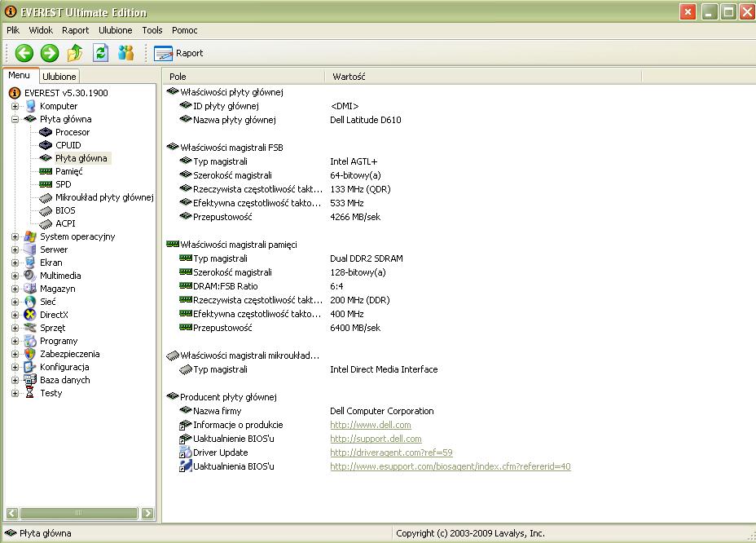
Task: Click the EVEREST v5.30.1900 root node
Action: (x=66, y=93)
